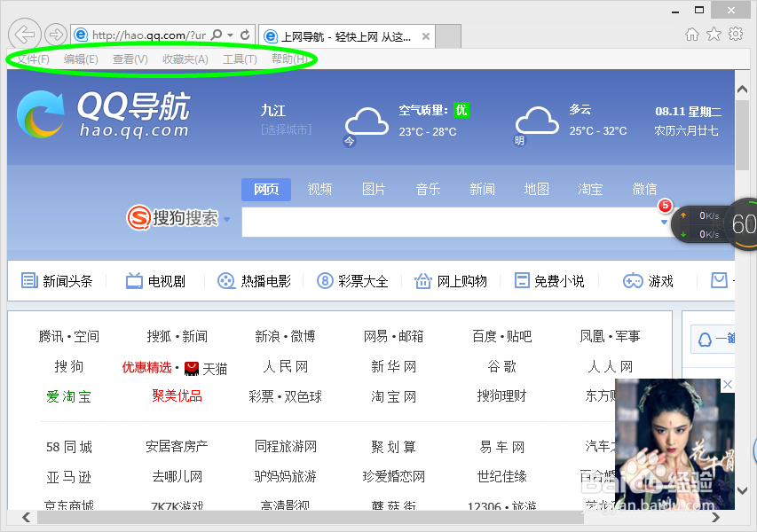Viewport: 757px width, 532px height.
Task: Open 游戏 category
Action: click(x=648, y=281)
